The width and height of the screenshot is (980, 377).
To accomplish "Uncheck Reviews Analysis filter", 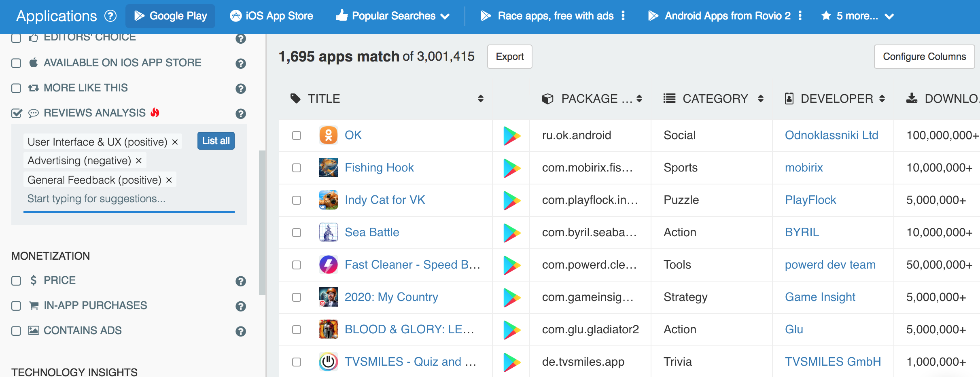I will (x=17, y=113).
